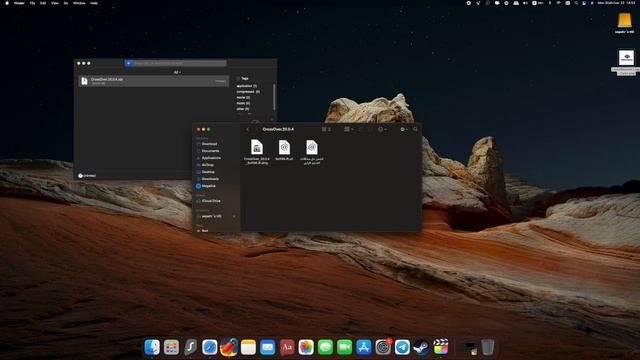Open System Preferences from the Dock
Screen dimensions: 640x360
tap(383, 347)
